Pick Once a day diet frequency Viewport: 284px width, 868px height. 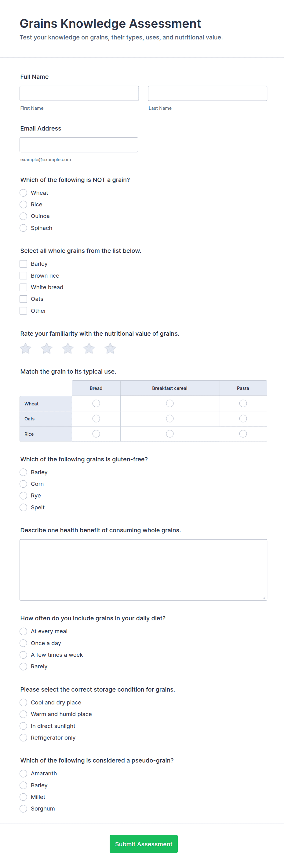tap(23, 643)
